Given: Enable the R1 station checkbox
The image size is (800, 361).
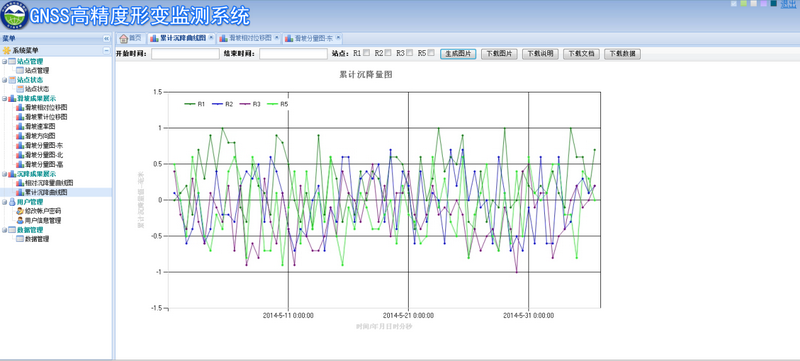Looking at the screenshot, I should tap(366, 53).
